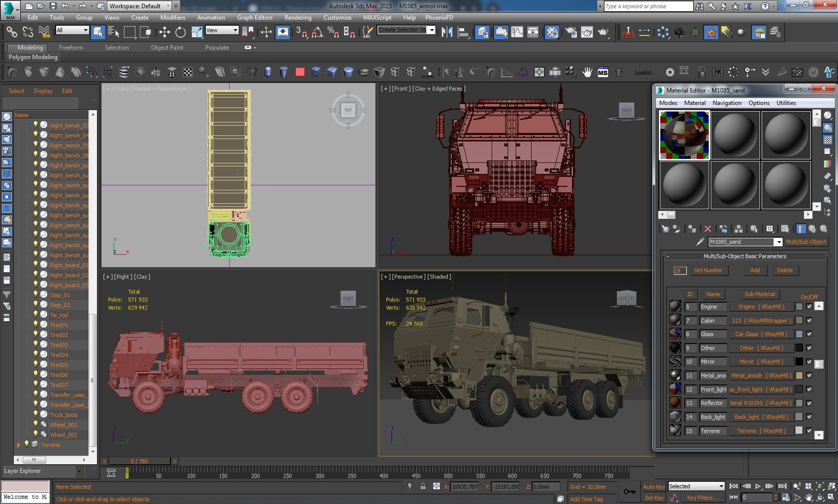Click the Cabin sub-material color swatch
838x504 pixels.
pyautogui.click(x=799, y=321)
